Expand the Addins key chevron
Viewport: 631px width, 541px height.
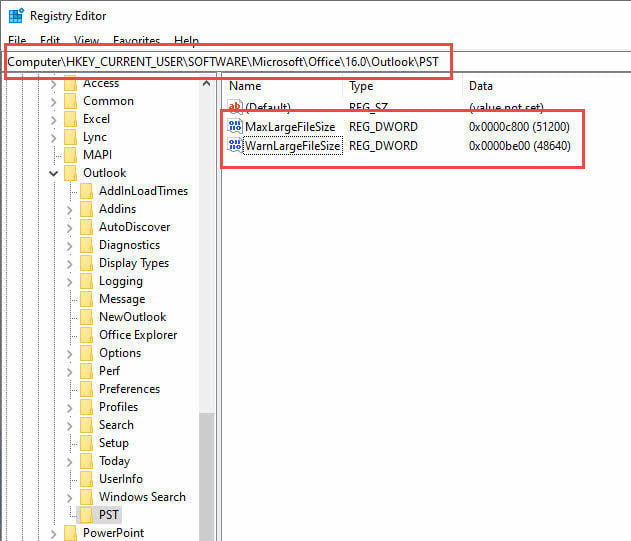tap(70, 210)
